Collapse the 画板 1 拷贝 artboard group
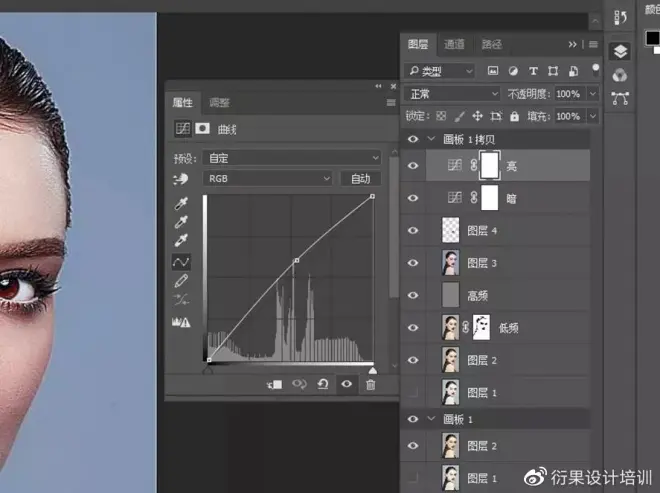This screenshot has width=660, height=493. coord(431,139)
